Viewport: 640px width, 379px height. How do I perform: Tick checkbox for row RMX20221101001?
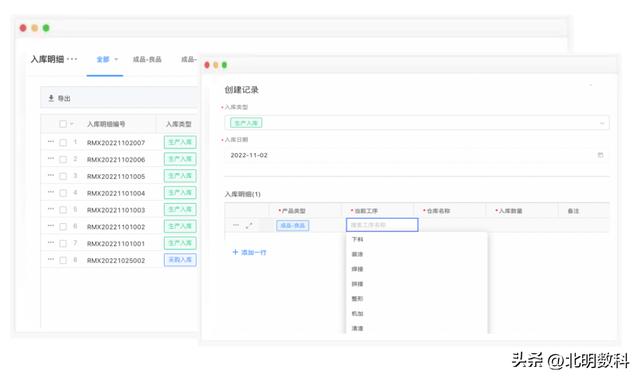pos(63,244)
